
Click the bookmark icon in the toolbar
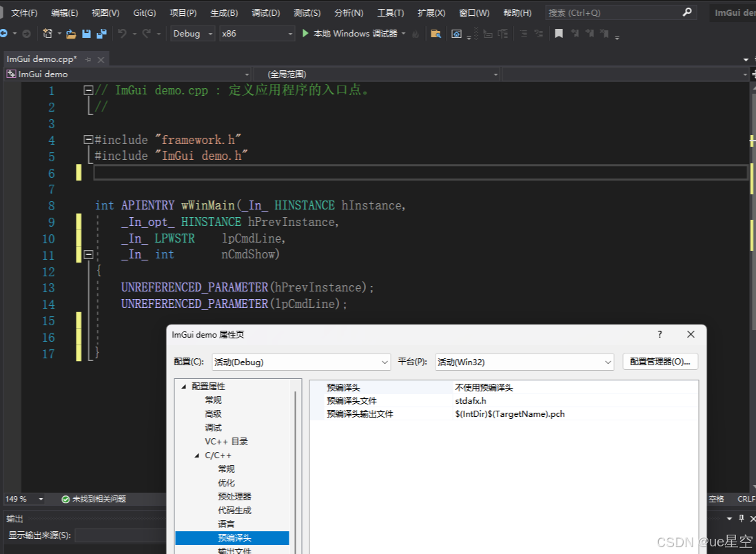pos(559,33)
